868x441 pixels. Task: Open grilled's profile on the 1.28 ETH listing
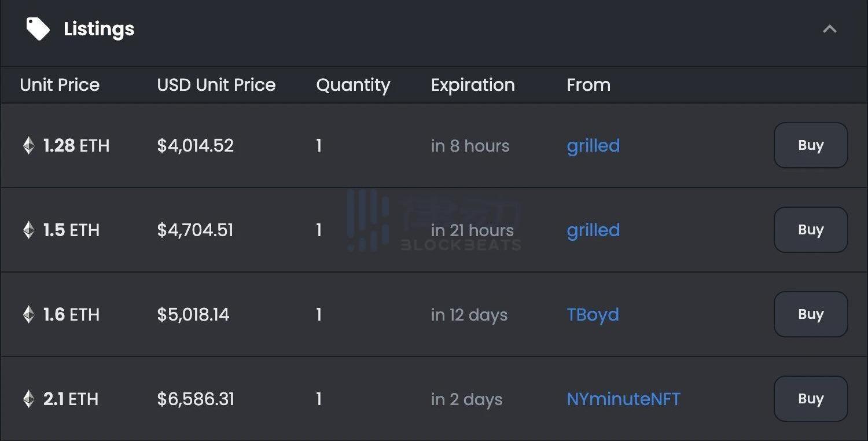pyautogui.click(x=593, y=145)
